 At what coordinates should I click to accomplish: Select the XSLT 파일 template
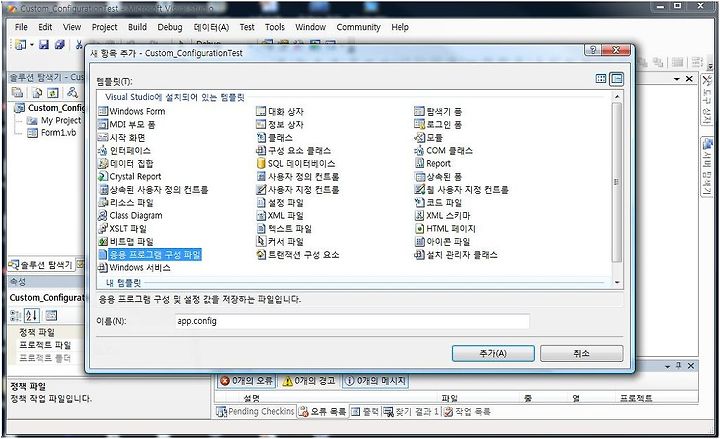(122, 228)
